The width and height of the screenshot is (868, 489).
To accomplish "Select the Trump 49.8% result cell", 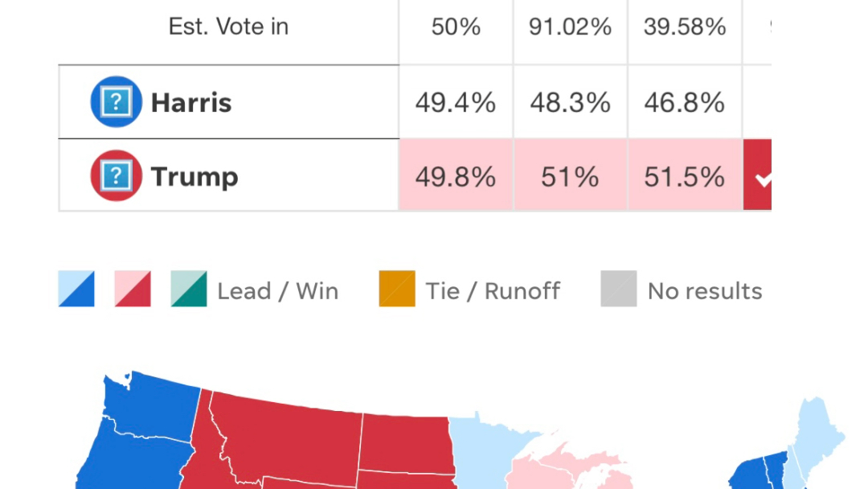I will (456, 175).
